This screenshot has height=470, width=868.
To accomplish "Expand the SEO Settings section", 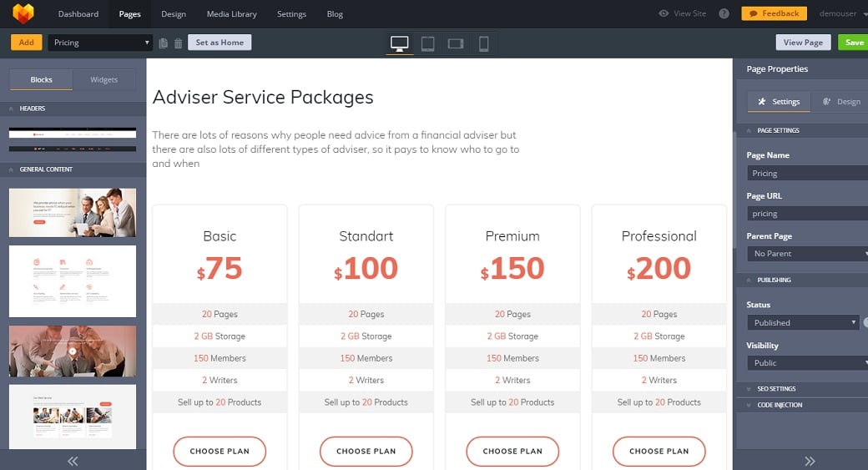I will point(776,389).
